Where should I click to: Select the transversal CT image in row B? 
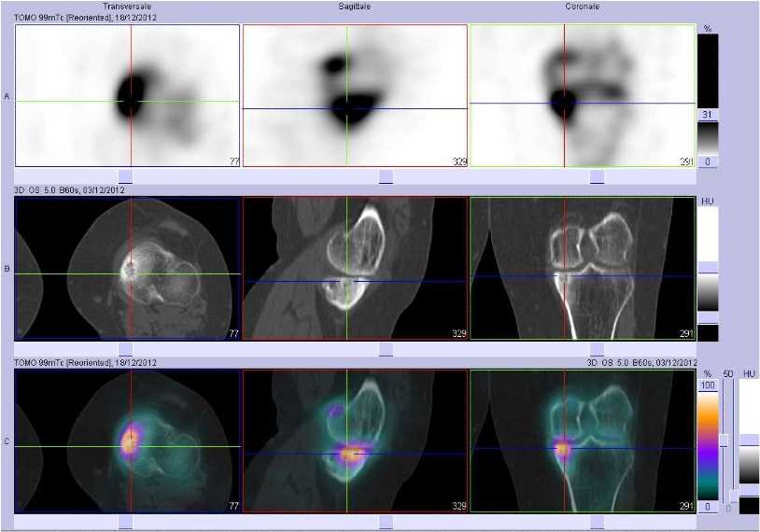click(x=127, y=268)
